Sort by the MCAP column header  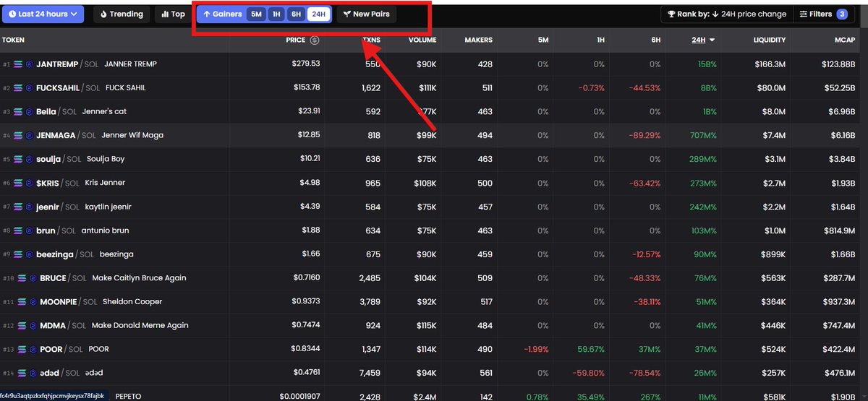coord(845,40)
